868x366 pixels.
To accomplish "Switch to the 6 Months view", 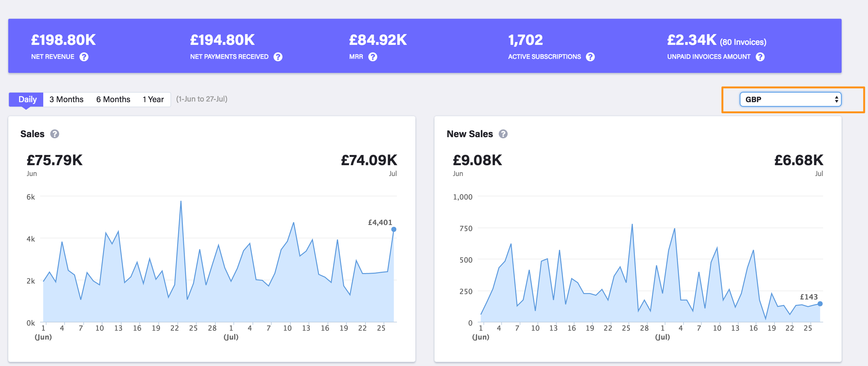I will [113, 99].
